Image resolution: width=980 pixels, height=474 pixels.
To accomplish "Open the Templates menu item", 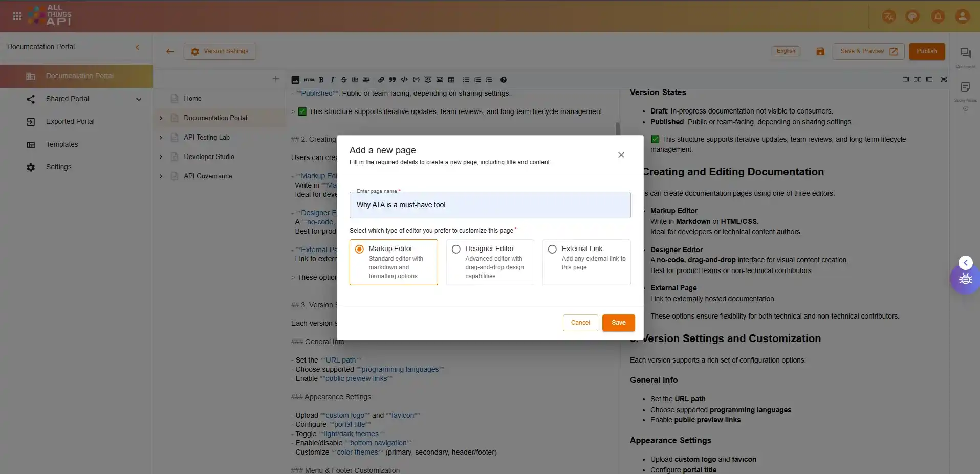I will point(62,144).
